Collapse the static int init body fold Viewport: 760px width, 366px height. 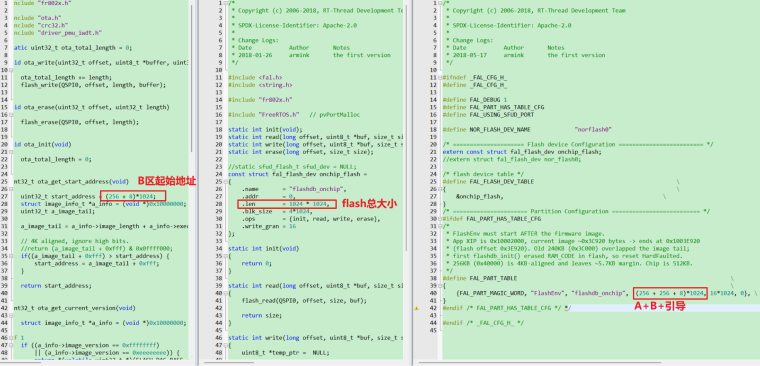tap(225, 256)
